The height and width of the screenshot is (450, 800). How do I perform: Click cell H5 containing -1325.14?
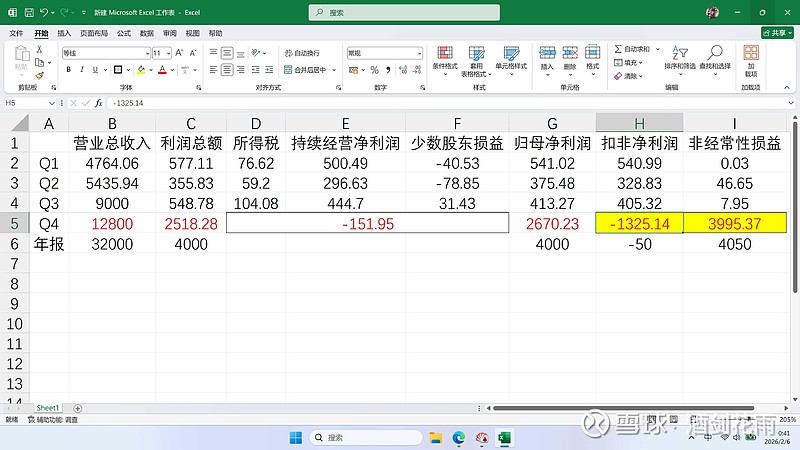tap(639, 223)
